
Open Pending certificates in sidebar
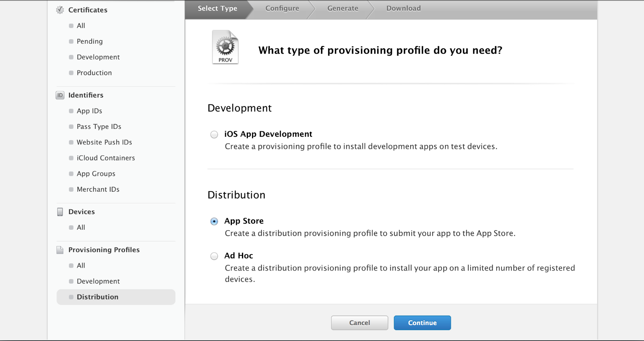tap(90, 41)
